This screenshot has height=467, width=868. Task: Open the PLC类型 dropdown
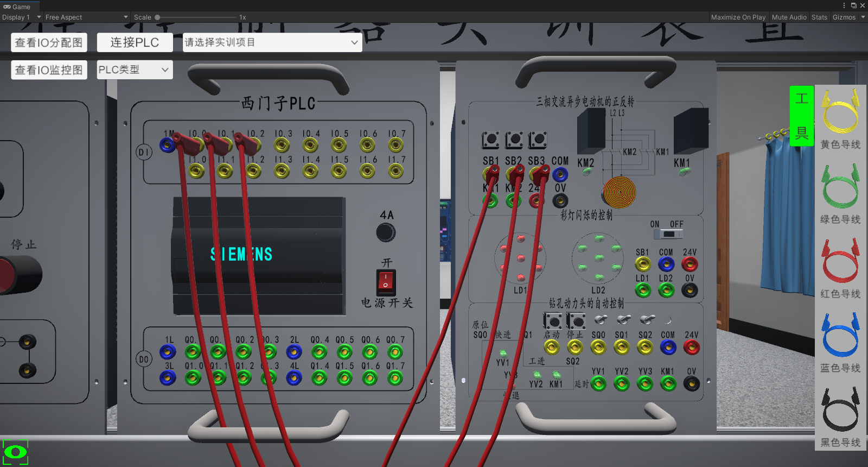tap(135, 70)
